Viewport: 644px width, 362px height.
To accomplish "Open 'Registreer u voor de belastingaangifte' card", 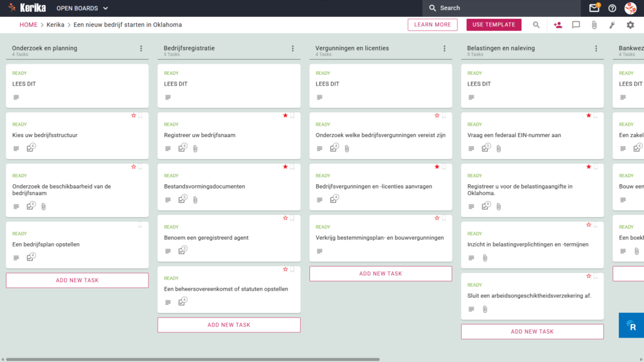I will [x=532, y=190].
